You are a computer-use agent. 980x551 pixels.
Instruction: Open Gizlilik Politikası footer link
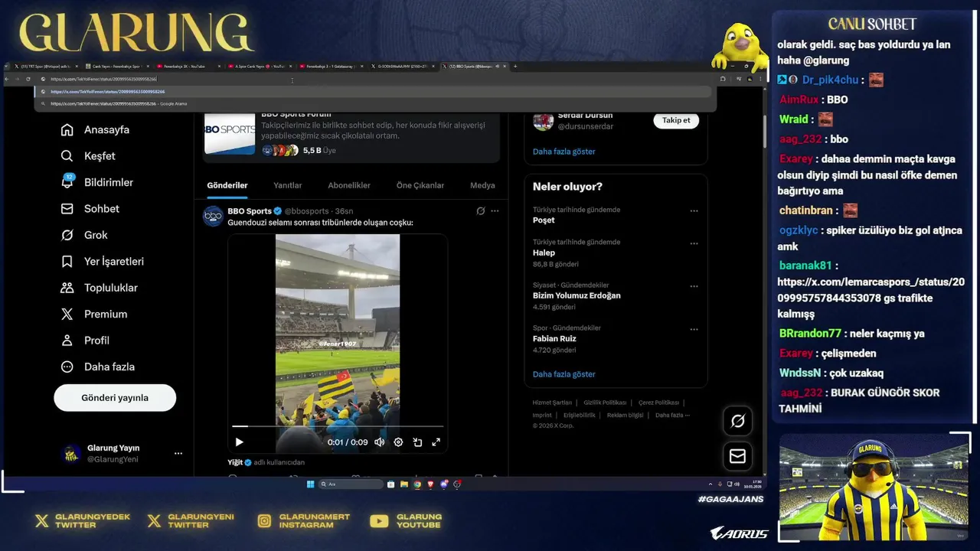pyautogui.click(x=605, y=403)
